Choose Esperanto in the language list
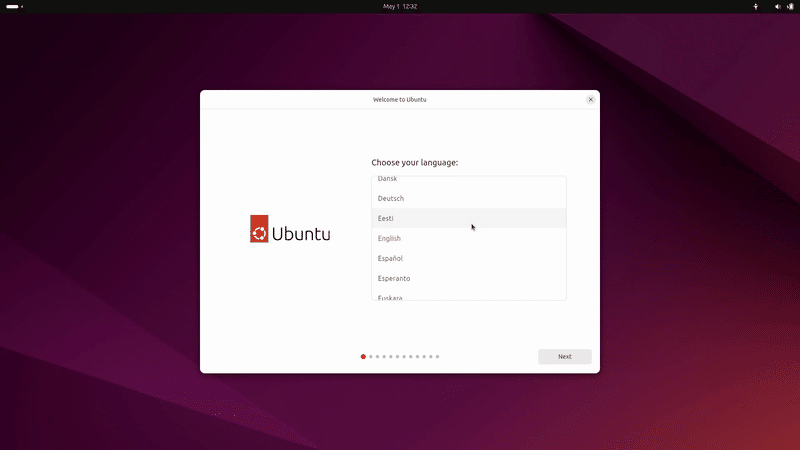Image resolution: width=800 pixels, height=450 pixels. (x=468, y=278)
